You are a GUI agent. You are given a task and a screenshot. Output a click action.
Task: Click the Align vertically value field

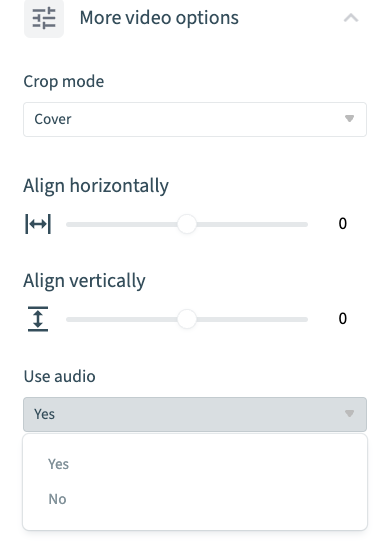342,319
